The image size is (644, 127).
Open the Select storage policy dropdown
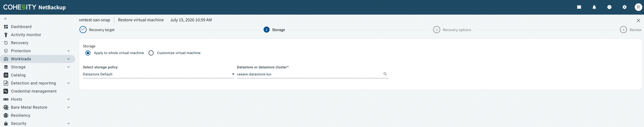pyautogui.click(x=158, y=74)
